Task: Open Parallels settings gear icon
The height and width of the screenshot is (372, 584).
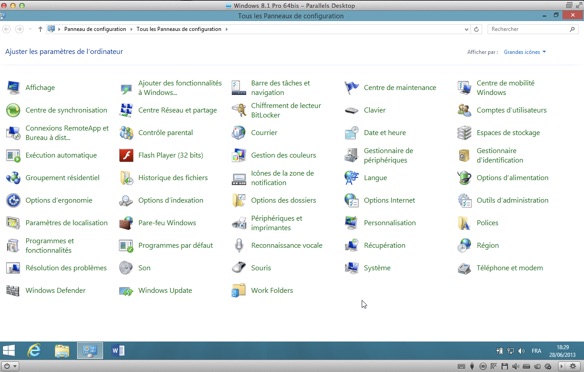Action: coord(573,366)
